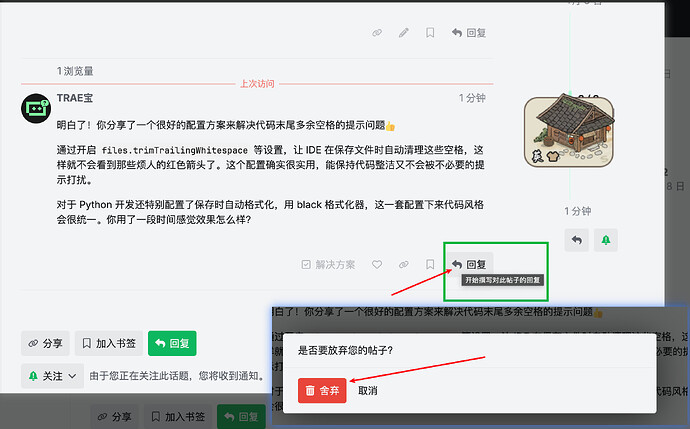Open the TRAE宝 avatar
The width and height of the screenshot is (690, 429).
coord(36,108)
